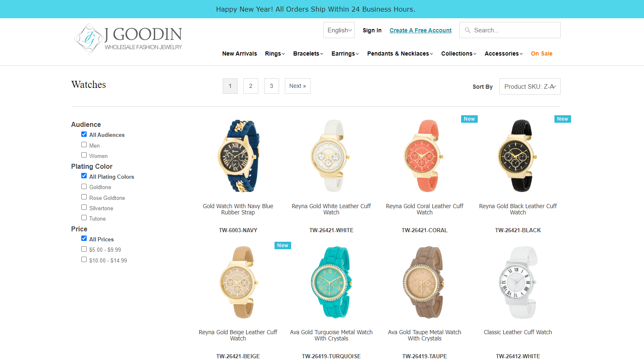644x362 pixels.
Task: Open the navy blue rubber strap watch image
Action: point(238,156)
